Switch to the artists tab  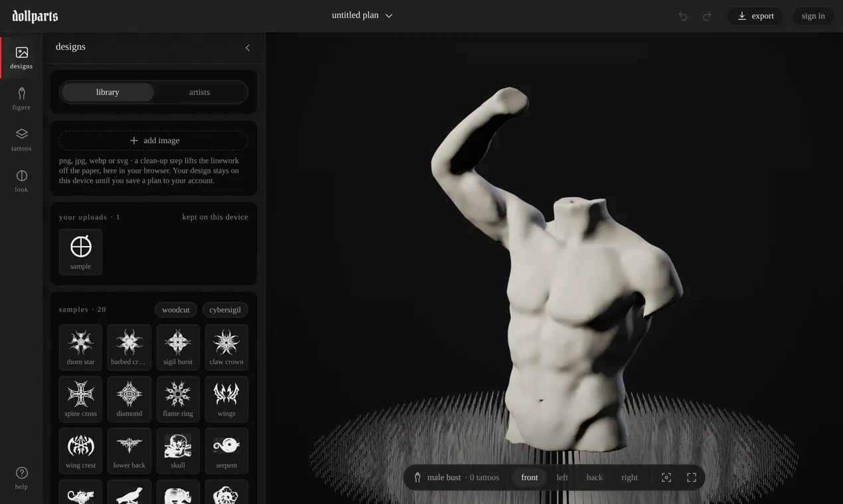(200, 92)
